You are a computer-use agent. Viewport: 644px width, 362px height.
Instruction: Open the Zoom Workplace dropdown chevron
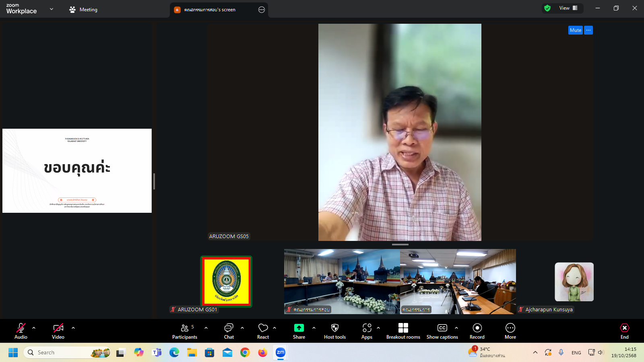[52, 9]
